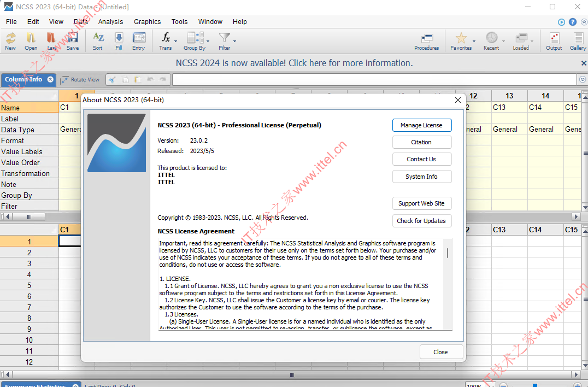Select the Name row in Column Info

[30, 108]
